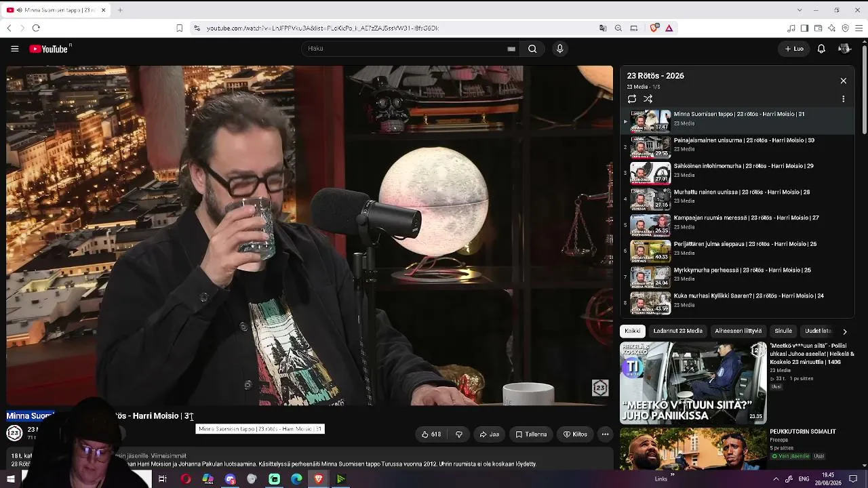Open Brave Wallet from toolbar

818,28
